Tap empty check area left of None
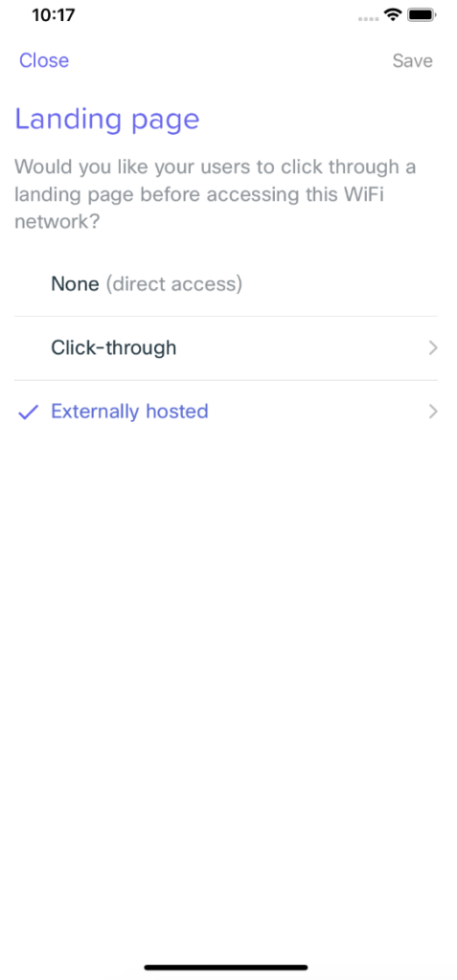This screenshot has height=980, width=457. [x=28, y=285]
